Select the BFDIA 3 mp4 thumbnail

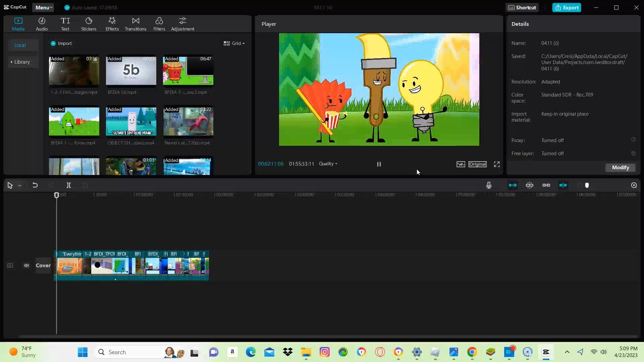[188, 70]
